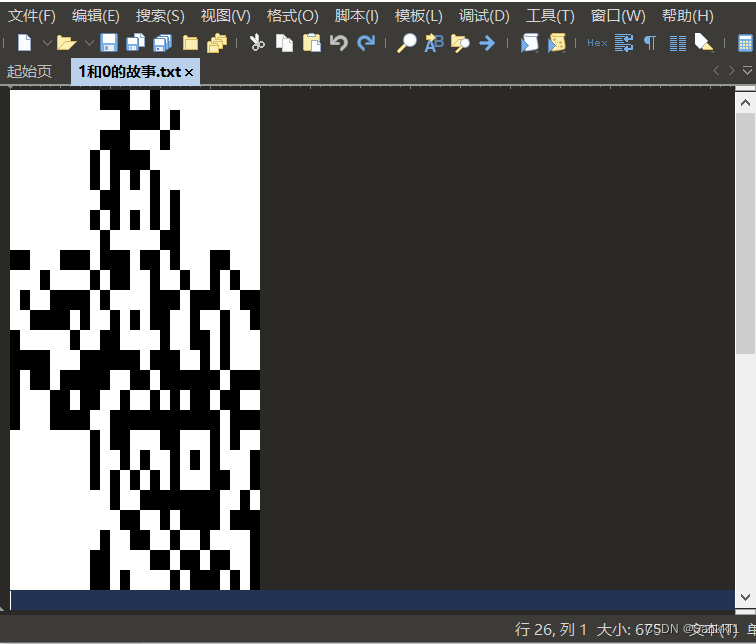Open the 脚本(I) menu
The width and height of the screenshot is (756, 644).
[356, 16]
